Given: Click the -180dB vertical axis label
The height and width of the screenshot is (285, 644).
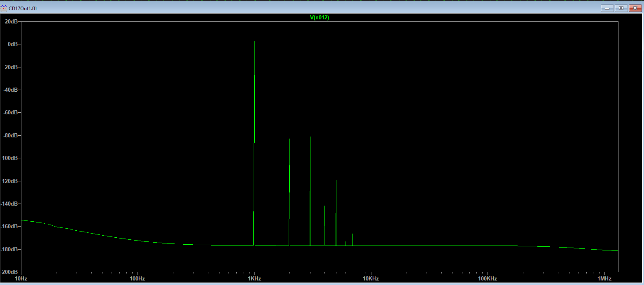Looking at the screenshot, I should (x=9, y=250).
